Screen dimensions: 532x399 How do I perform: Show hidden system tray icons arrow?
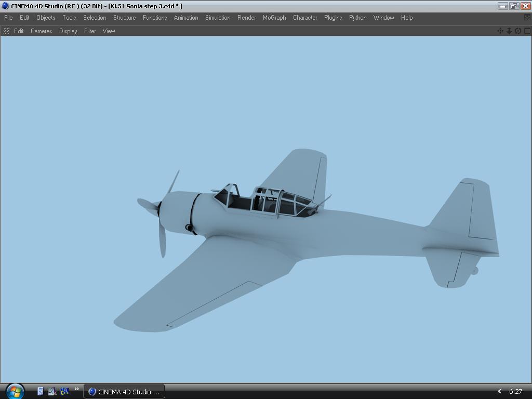pyautogui.click(x=499, y=391)
